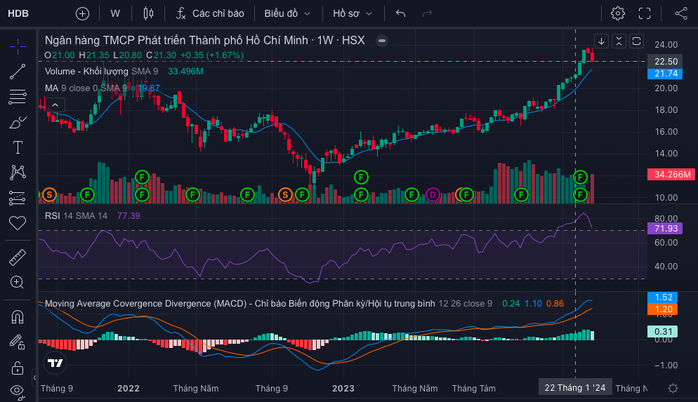The image size is (698, 402).
Task: Open the Các chỉ báo indicators menu
Action: 210,14
